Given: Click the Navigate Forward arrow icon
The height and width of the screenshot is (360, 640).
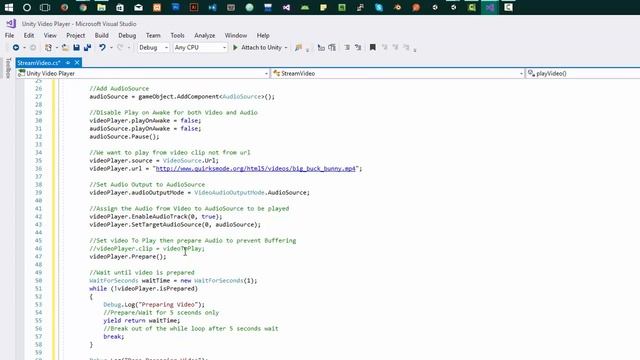Looking at the screenshot, I should [x=33, y=48].
